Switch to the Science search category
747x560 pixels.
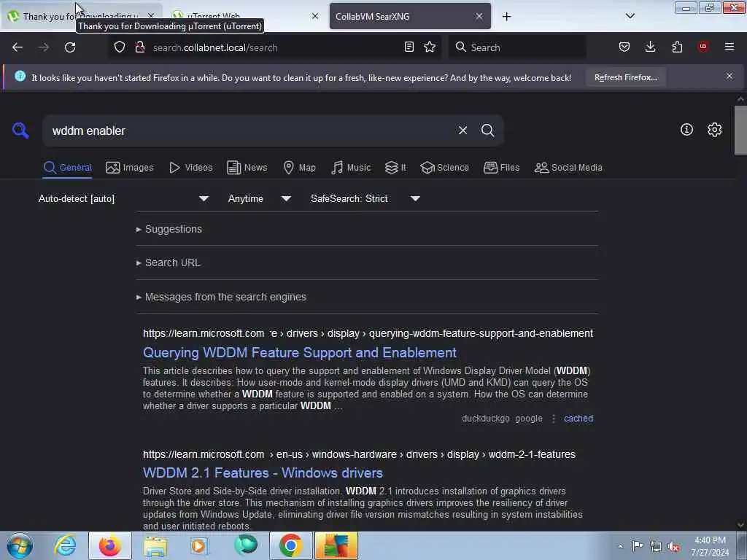click(x=445, y=168)
